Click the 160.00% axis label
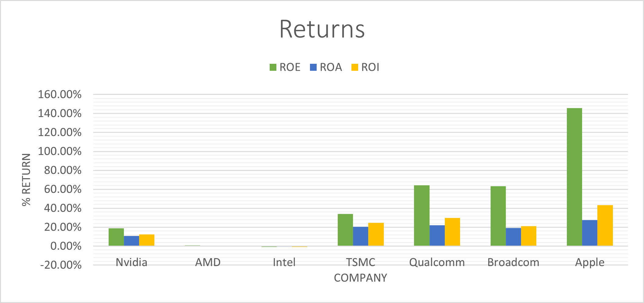644x303 pixels. tap(60, 95)
